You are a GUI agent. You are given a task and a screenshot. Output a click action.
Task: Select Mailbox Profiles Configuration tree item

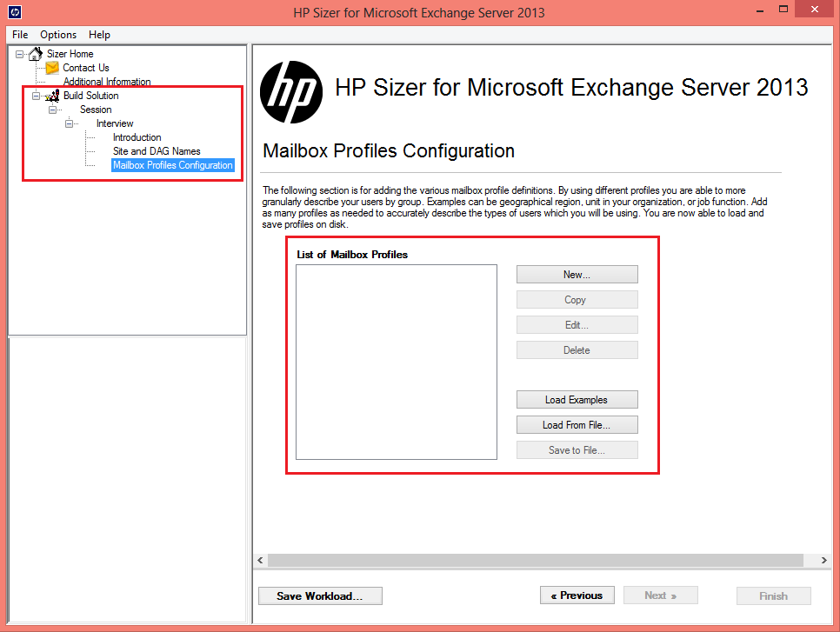[x=172, y=165]
